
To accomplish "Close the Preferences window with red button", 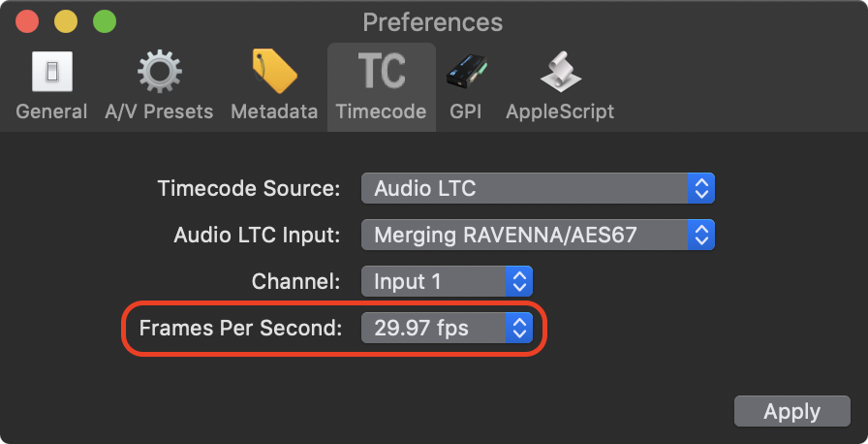I will (x=27, y=22).
